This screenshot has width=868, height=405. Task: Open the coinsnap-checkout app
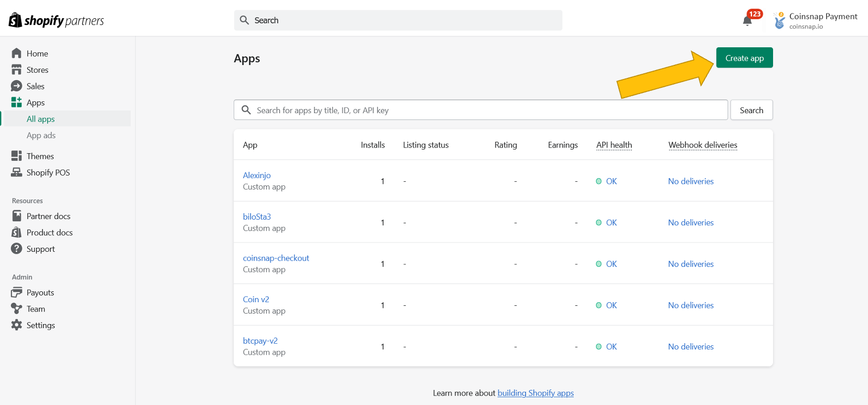point(276,258)
